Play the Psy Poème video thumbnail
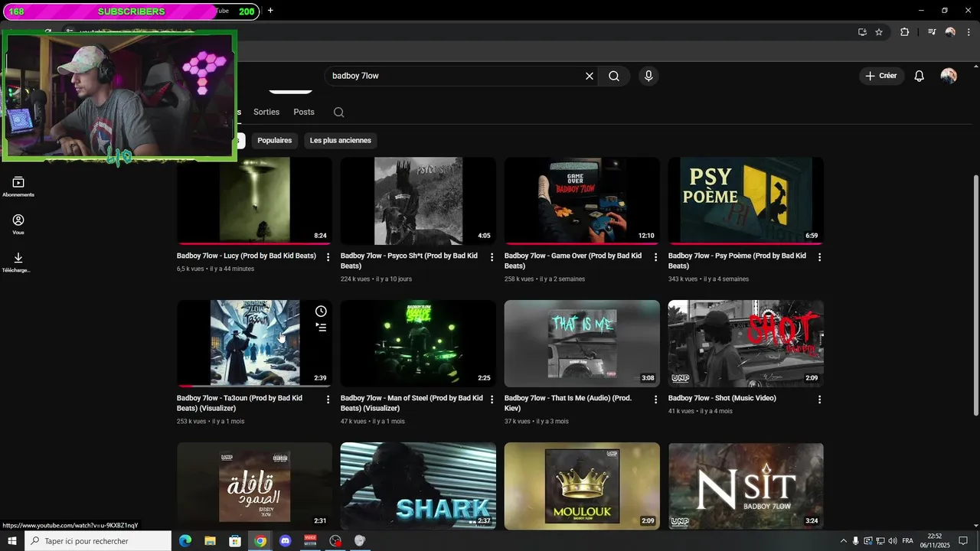The width and height of the screenshot is (980, 551). pyautogui.click(x=746, y=201)
